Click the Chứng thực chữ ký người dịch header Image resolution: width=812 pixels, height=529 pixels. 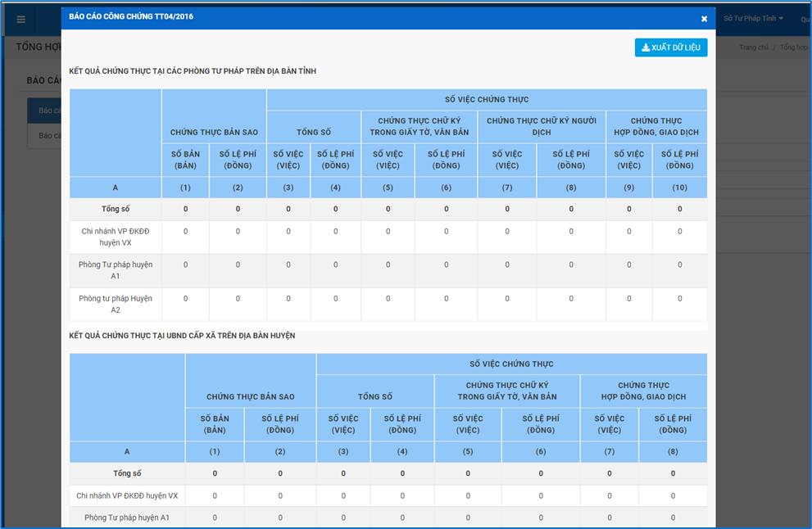pos(541,126)
